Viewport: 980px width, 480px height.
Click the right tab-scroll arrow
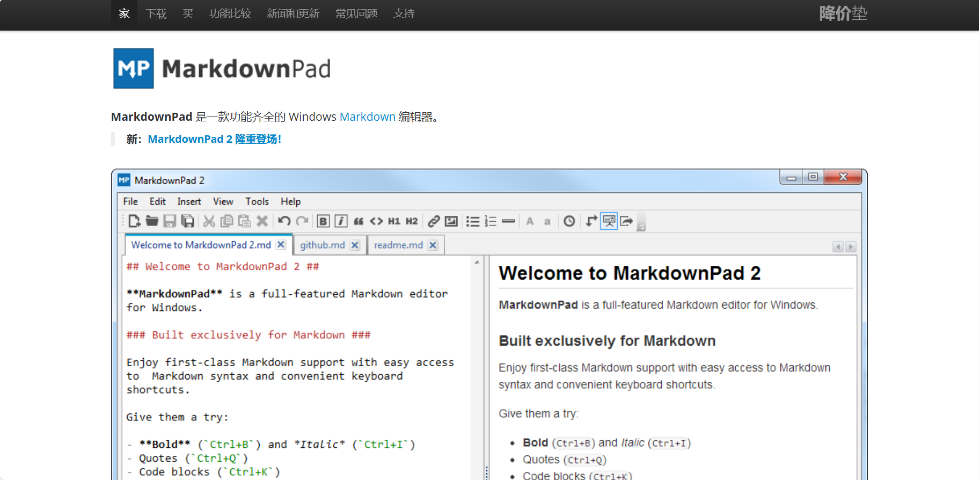pyautogui.click(x=851, y=246)
